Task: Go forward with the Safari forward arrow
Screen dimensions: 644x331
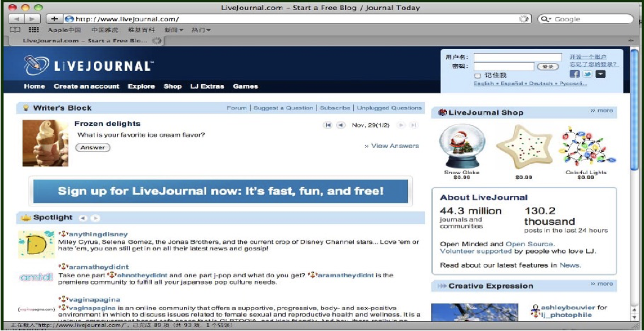Action: pyautogui.click(x=32, y=19)
